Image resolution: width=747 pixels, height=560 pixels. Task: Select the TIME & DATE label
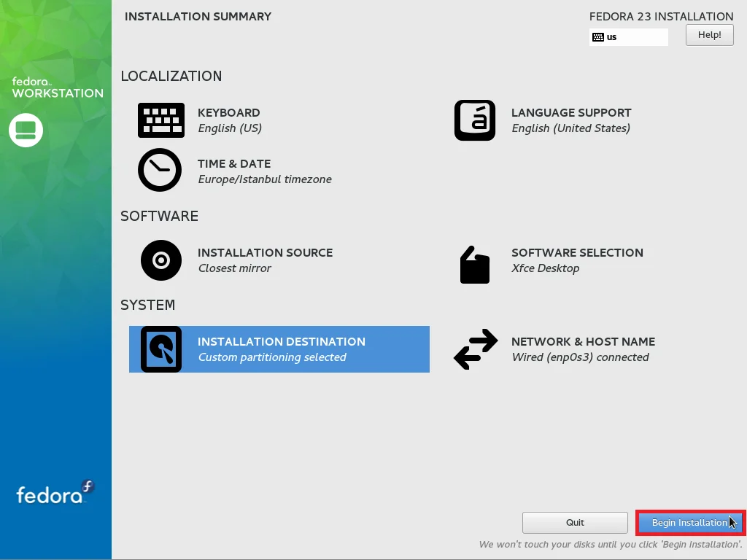234,164
